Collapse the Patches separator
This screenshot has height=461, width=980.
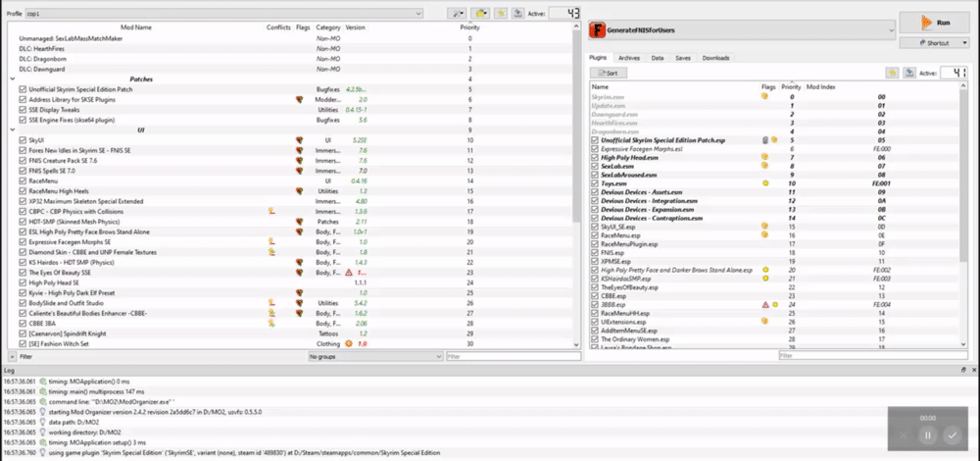pyautogui.click(x=13, y=79)
